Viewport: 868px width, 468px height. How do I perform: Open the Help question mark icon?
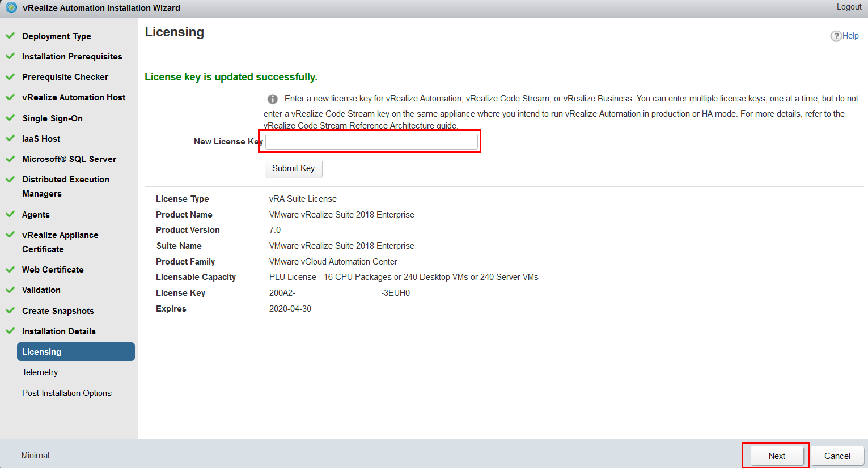tap(836, 36)
